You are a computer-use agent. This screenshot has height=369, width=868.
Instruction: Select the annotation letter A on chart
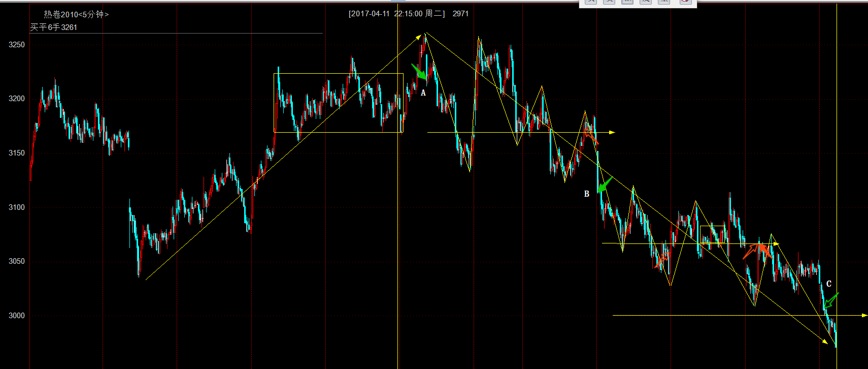tap(423, 93)
